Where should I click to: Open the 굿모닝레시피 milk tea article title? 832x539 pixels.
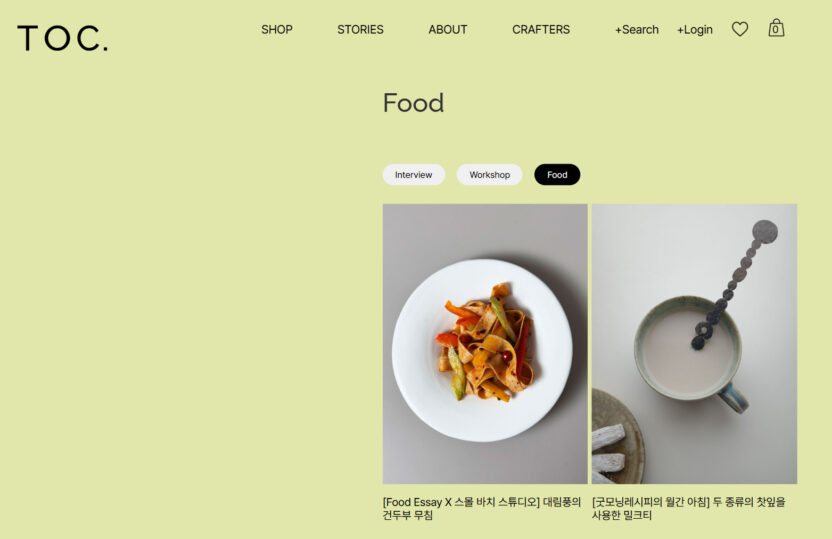coord(689,508)
